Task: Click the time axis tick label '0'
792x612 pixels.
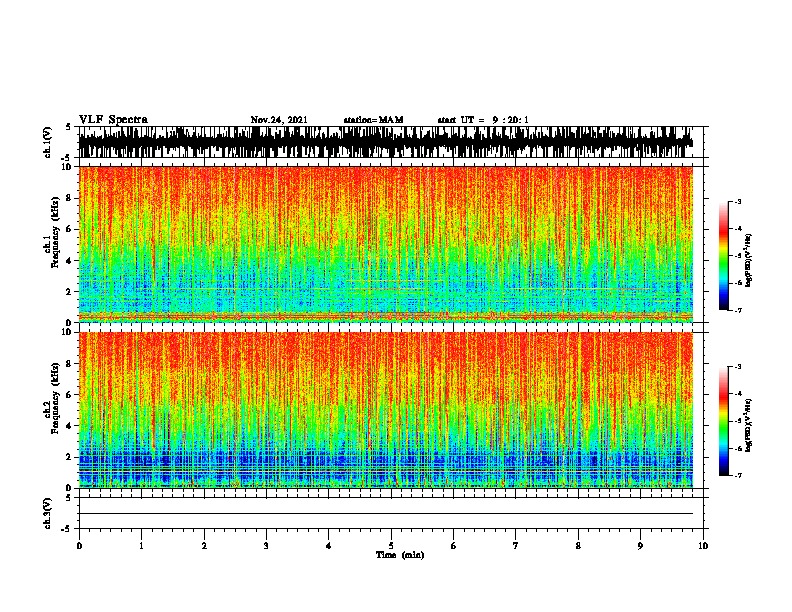Action: click(x=79, y=546)
